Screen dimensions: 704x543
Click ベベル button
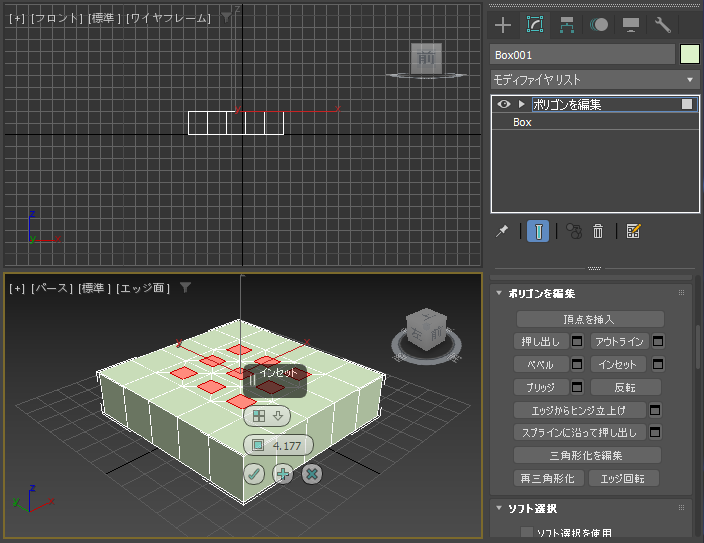541,364
